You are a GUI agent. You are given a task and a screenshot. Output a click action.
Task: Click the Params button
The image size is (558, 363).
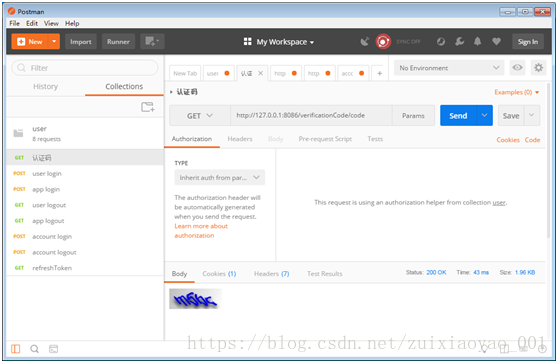[x=413, y=116]
